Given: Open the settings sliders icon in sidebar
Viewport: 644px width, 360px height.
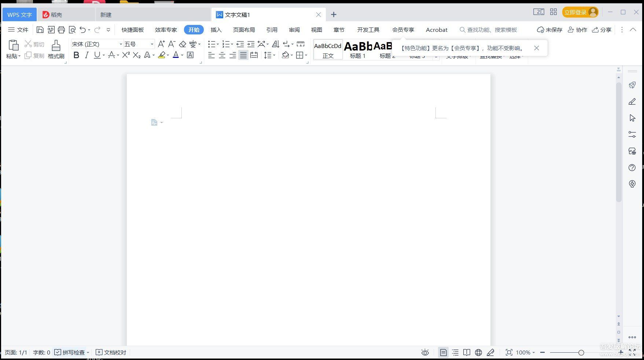Looking at the screenshot, I should [x=632, y=134].
